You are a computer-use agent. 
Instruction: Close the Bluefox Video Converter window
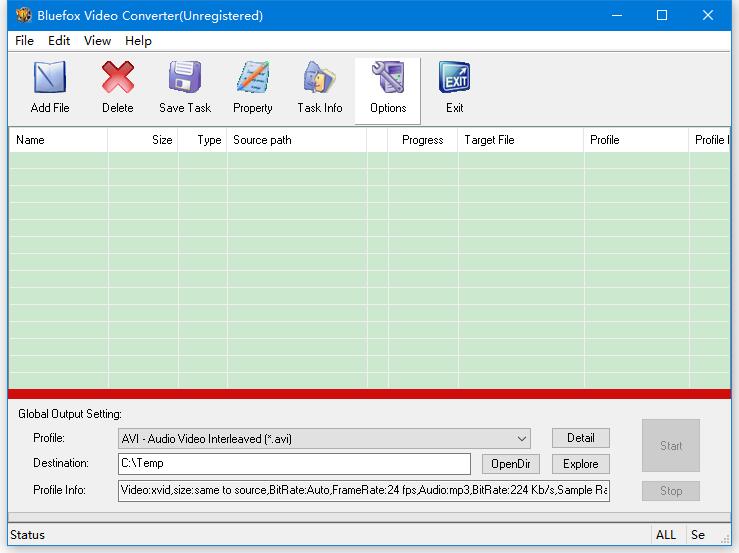[x=707, y=16]
